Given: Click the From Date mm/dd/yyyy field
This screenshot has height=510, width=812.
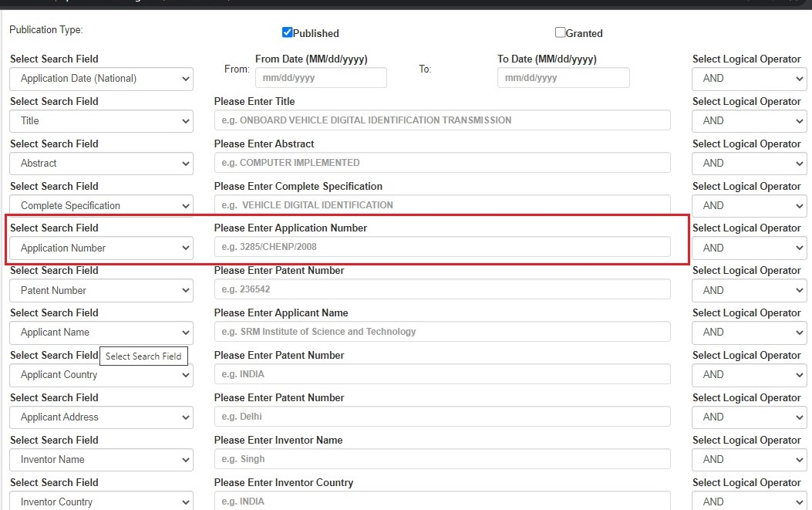Looking at the screenshot, I should (x=321, y=77).
